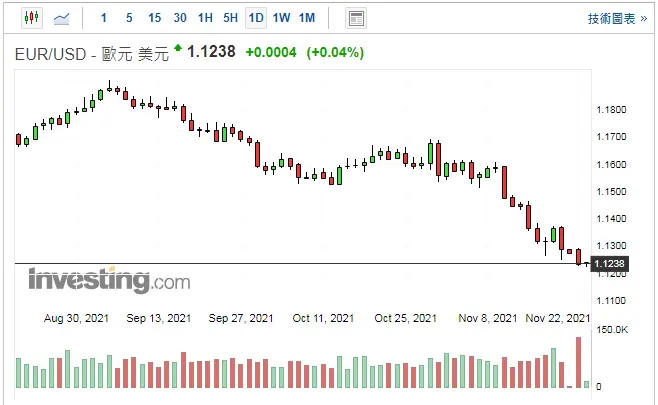Screen dimensions: 658x405
Task: Click the Nov 8, 2021 date marker
Action: click(487, 318)
